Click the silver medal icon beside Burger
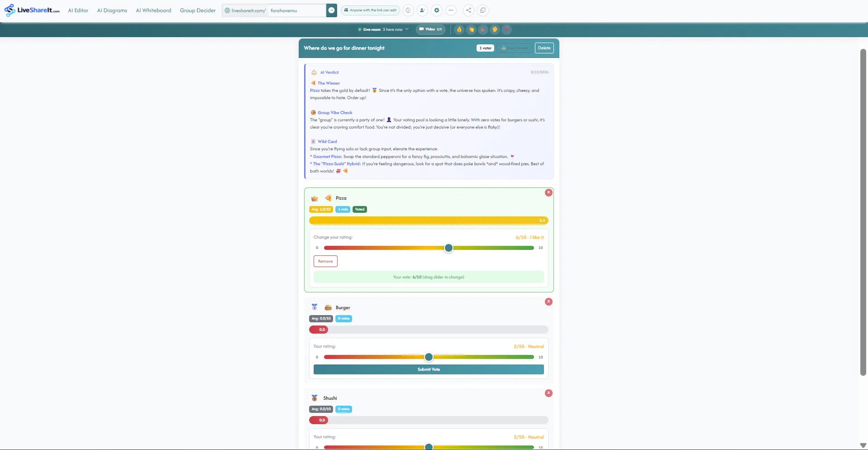The width and height of the screenshot is (868, 450). pos(315,307)
